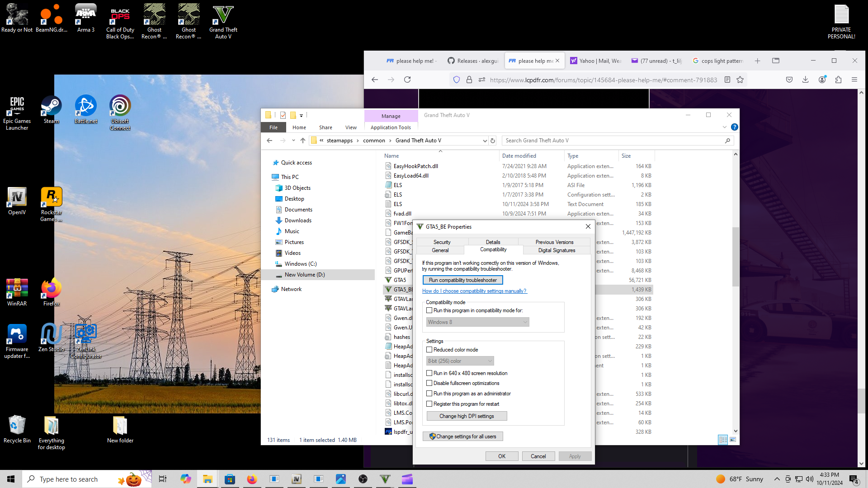The width and height of the screenshot is (868, 488).
Task: Open Steam desktop icon
Action: pyautogui.click(x=51, y=109)
